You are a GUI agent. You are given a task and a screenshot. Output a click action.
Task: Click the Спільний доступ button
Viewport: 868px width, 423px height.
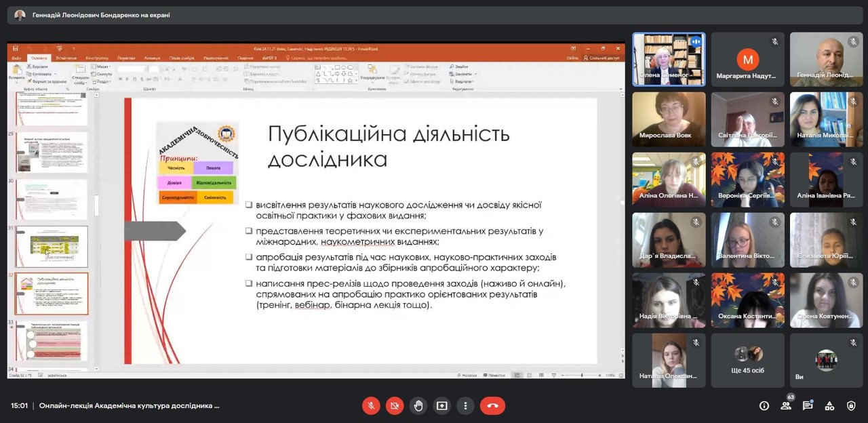[x=602, y=58]
